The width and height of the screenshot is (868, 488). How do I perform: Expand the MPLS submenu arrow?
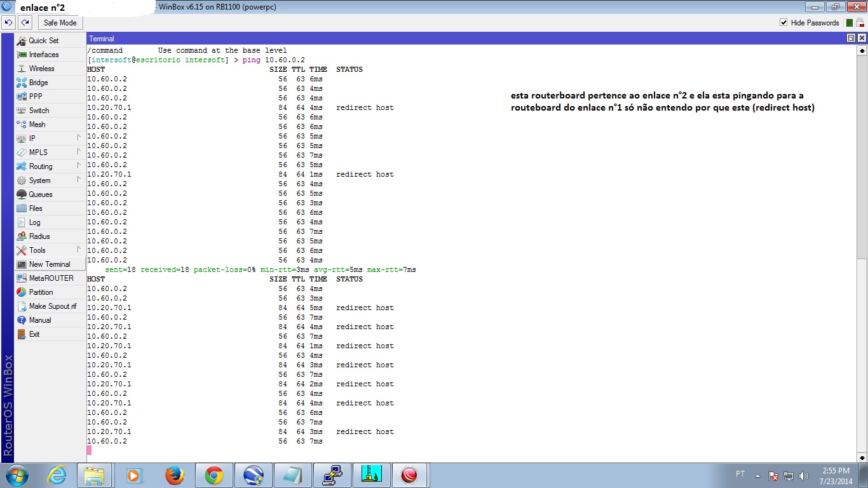(x=79, y=152)
